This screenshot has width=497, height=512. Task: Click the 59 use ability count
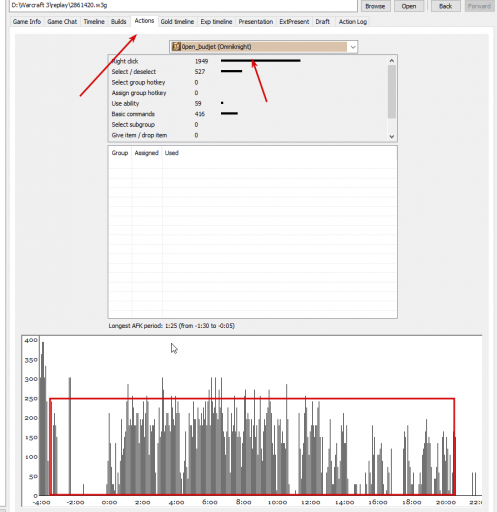click(x=198, y=104)
